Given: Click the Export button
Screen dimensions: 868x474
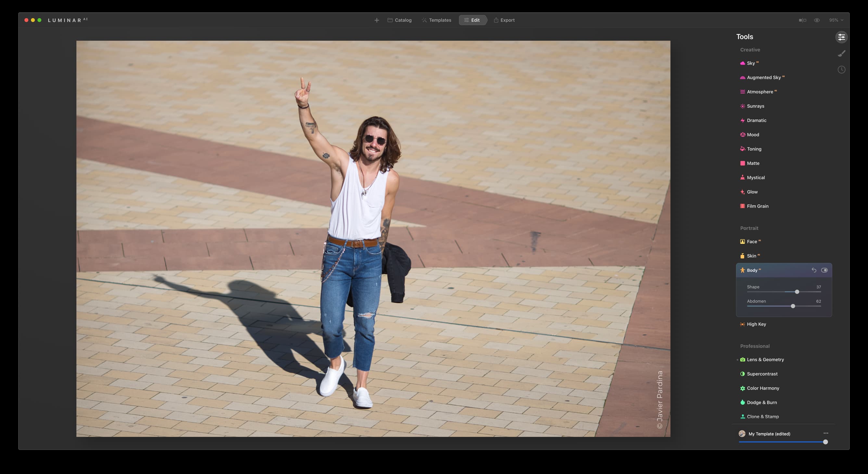Looking at the screenshot, I should point(504,20).
